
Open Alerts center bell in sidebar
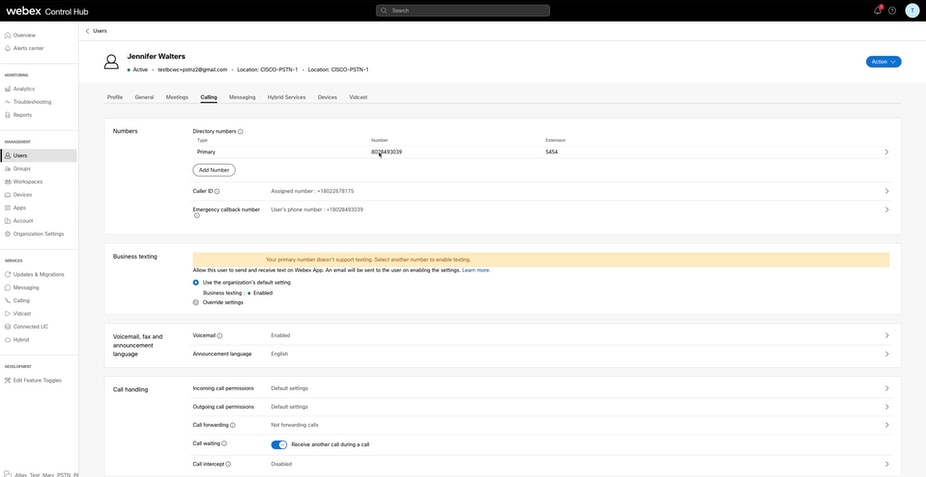click(x=8, y=48)
